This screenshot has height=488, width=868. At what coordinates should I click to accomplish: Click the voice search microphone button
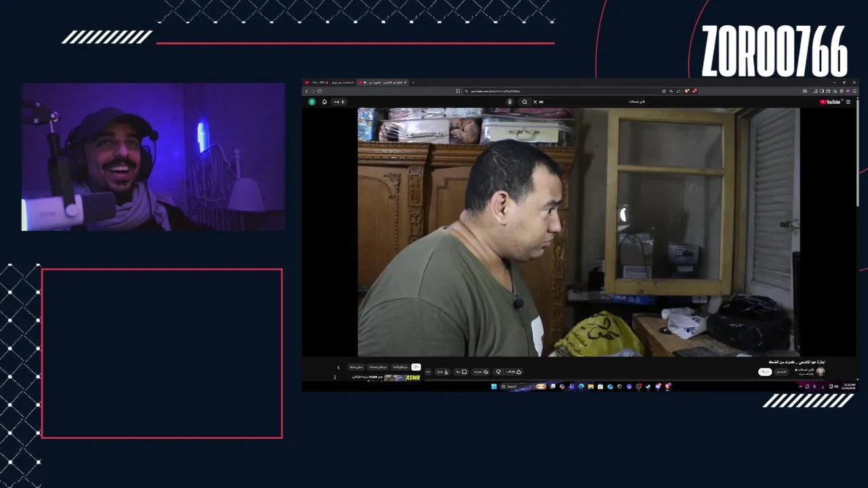pos(510,102)
